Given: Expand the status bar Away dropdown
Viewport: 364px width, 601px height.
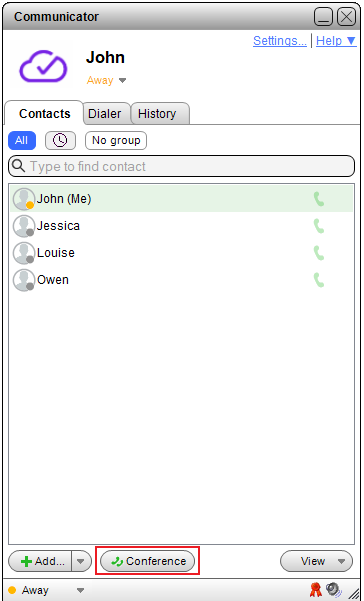Looking at the screenshot, I should 80,590.
